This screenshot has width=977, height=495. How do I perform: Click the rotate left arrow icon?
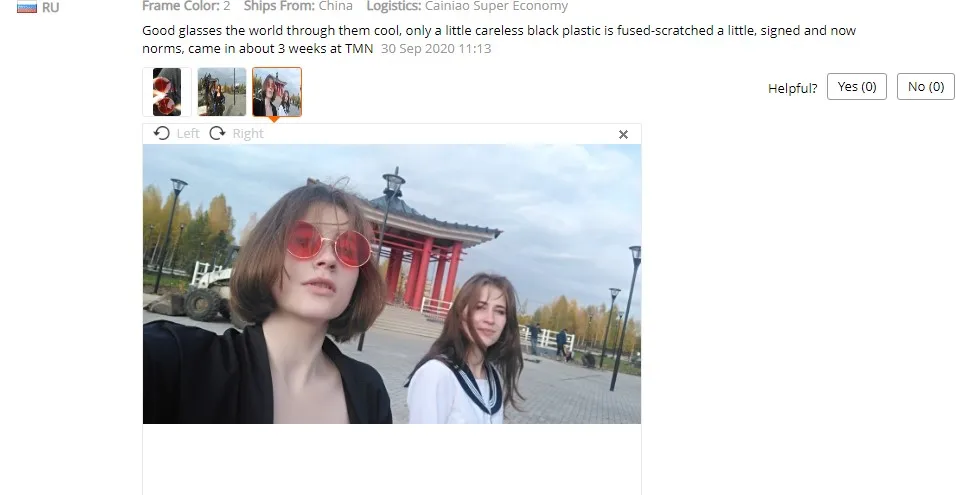161,133
